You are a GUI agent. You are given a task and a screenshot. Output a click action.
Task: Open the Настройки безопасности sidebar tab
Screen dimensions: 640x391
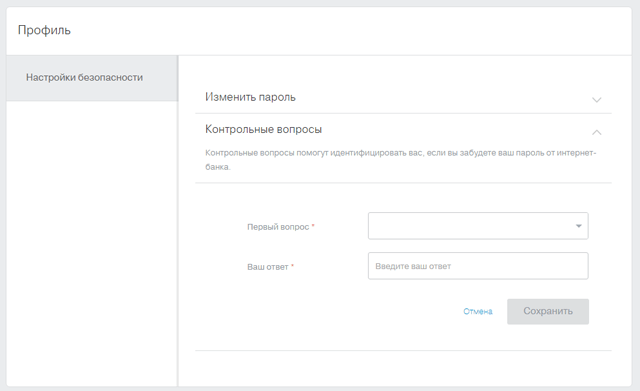tap(92, 78)
